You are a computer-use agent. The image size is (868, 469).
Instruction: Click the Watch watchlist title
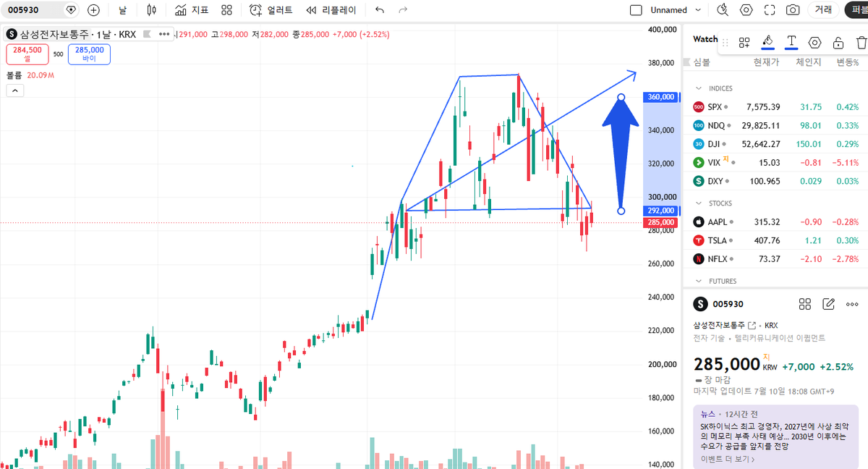pos(705,39)
